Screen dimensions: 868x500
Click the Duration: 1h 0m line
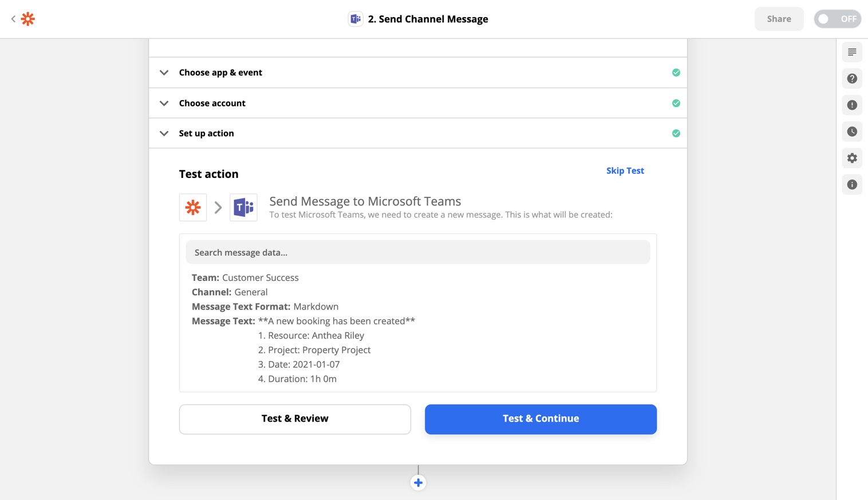[297, 379]
